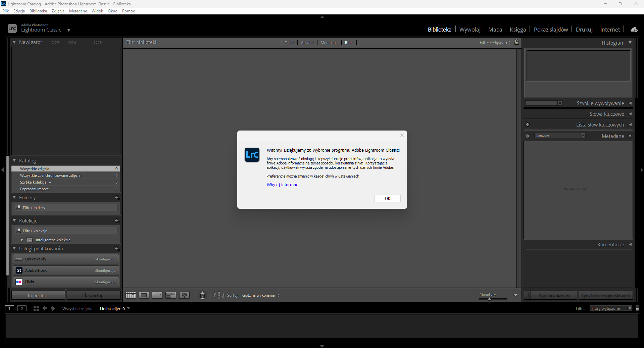Select the Tekst library filter
644x348 pixels.
click(289, 43)
